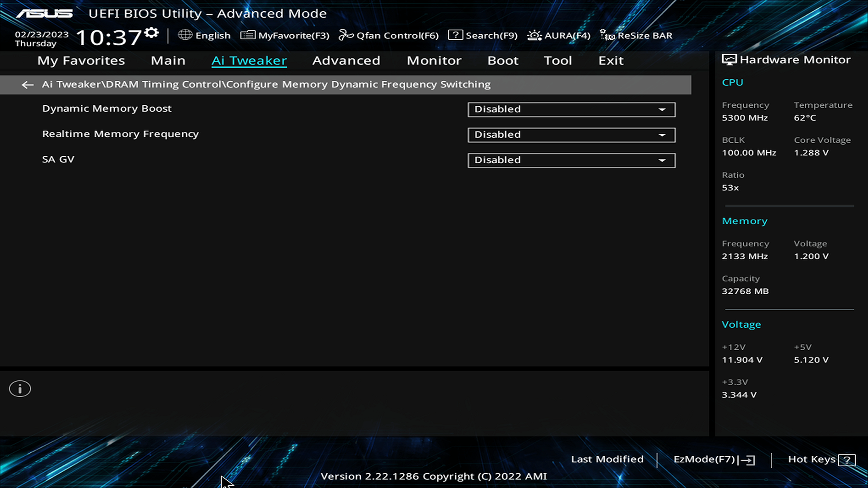The width and height of the screenshot is (868, 488).
Task: Switch to EzMode interface
Action: (713, 459)
